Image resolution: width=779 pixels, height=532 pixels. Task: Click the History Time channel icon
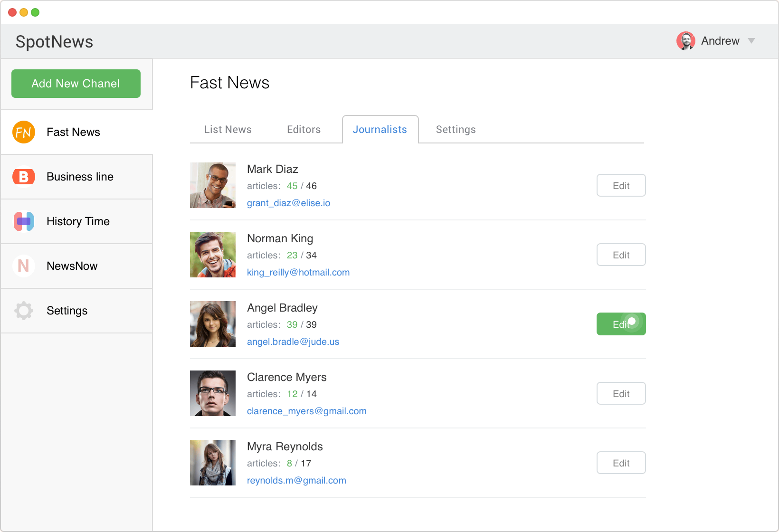pos(24,221)
